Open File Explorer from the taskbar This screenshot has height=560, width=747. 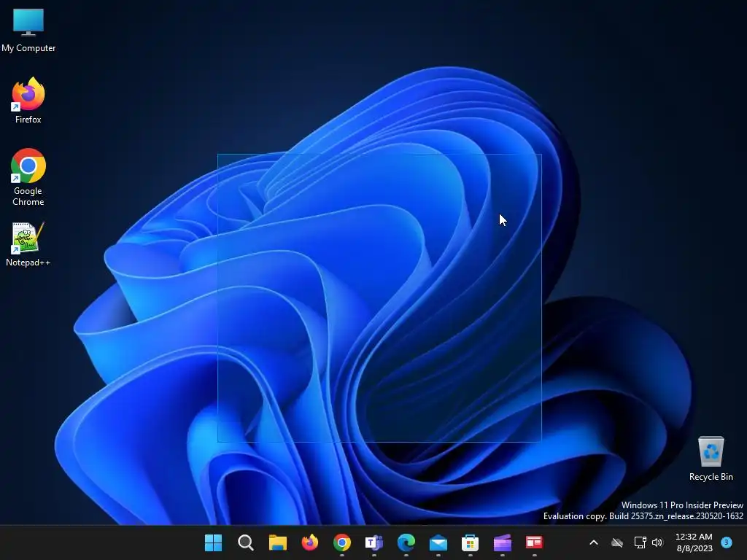tap(278, 542)
